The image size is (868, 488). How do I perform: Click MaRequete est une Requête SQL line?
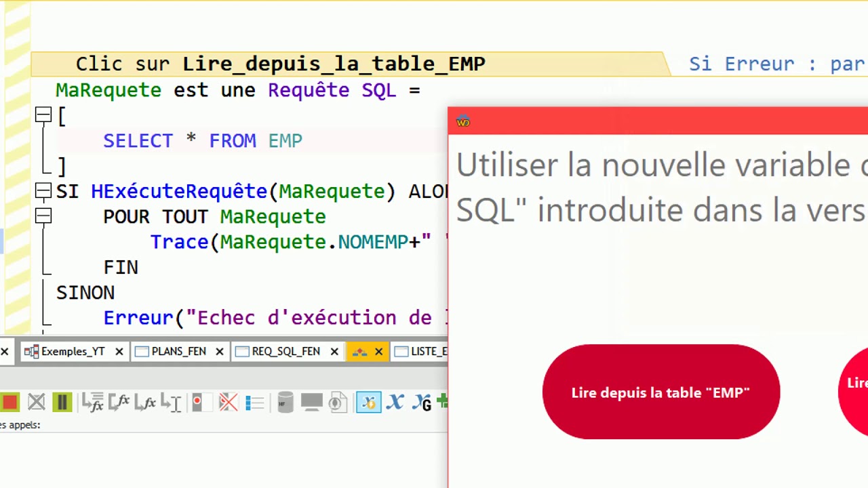point(238,90)
